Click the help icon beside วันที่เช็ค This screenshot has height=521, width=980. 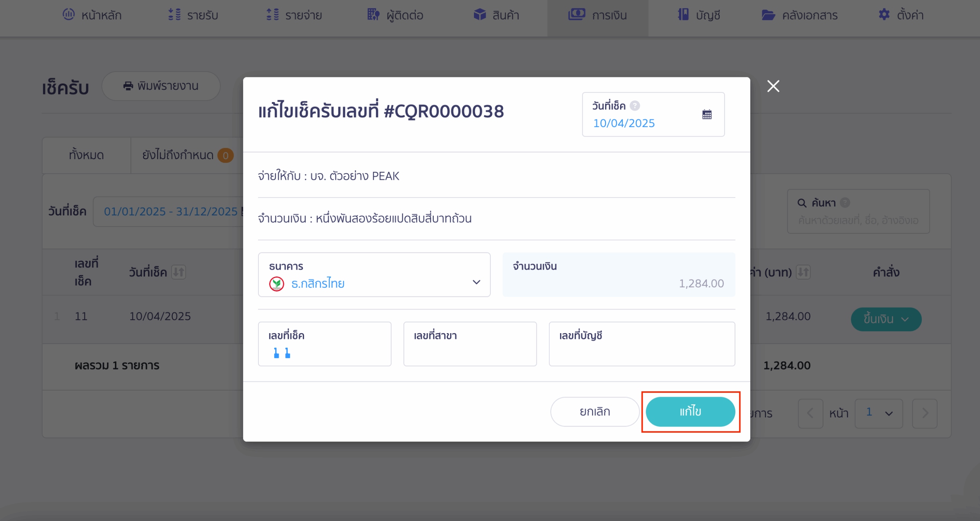[635, 106]
